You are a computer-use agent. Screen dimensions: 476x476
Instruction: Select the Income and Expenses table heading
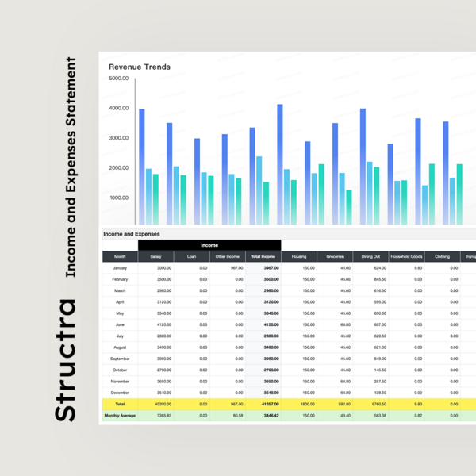[x=132, y=234]
